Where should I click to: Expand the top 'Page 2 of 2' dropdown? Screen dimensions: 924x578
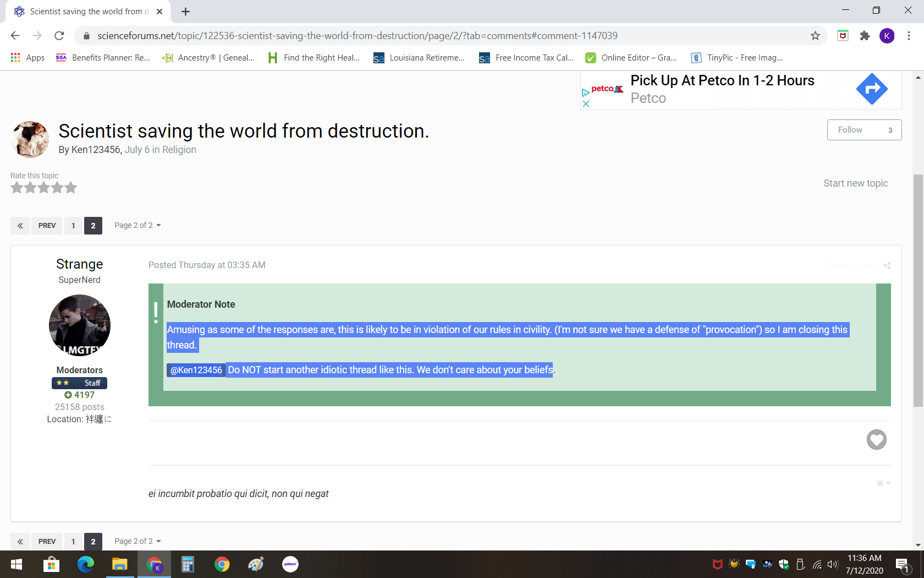click(137, 226)
